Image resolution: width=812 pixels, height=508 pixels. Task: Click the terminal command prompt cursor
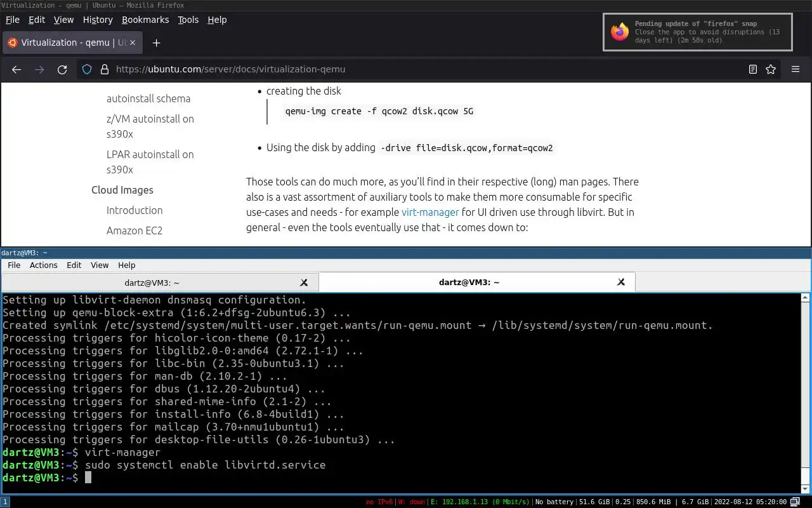click(88, 478)
